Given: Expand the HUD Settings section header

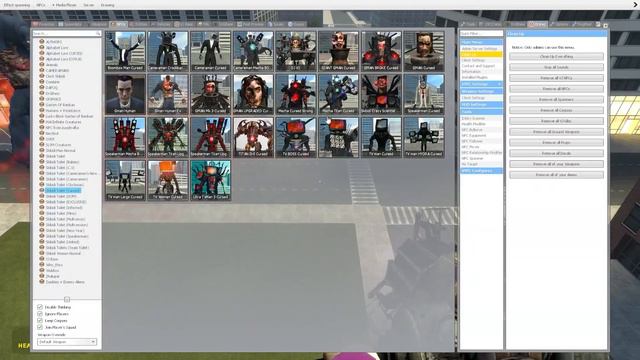Looking at the screenshot, I should tap(481, 104).
